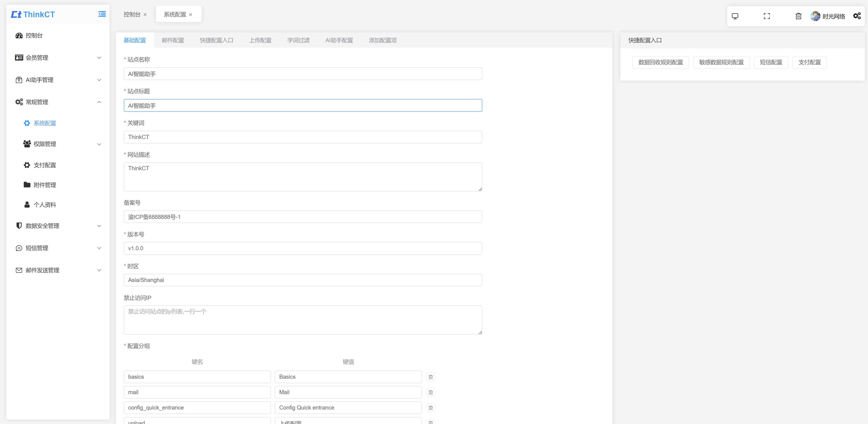Click delete icon for basics config row
Viewport: 868px width, 424px height.
tap(431, 376)
